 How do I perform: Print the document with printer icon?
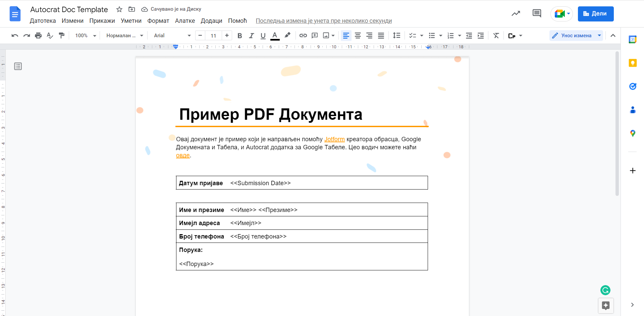[x=38, y=36]
